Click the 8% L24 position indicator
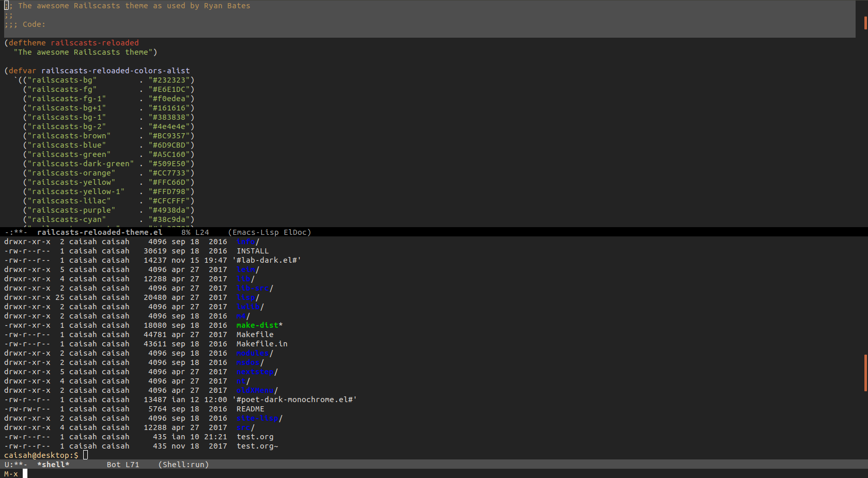The image size is (868, 478). [195, 232]
